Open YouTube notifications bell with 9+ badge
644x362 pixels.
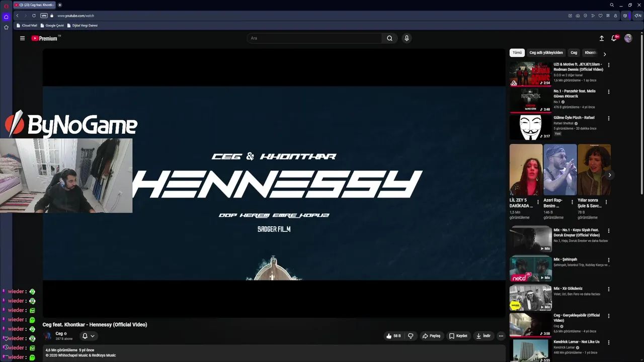(614, 38)
